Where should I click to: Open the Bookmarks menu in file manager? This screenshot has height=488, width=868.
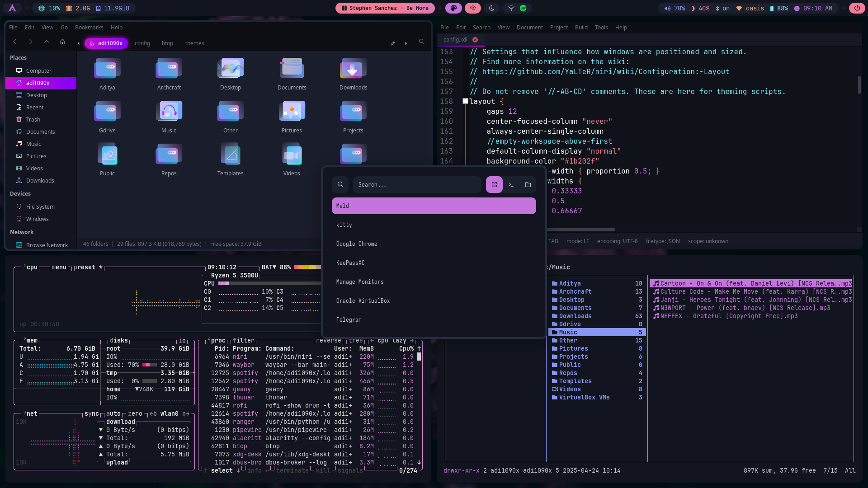click(x=89, y=28)
